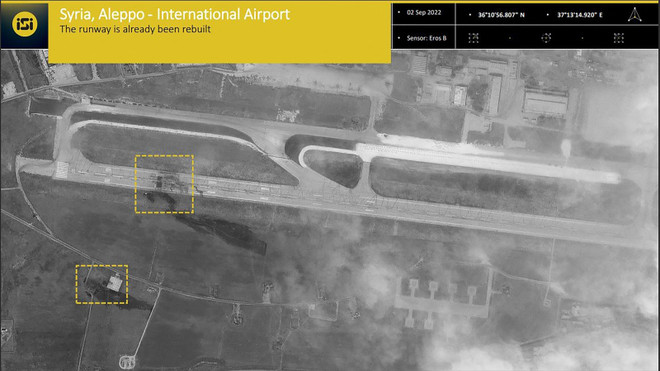The image size is (660, 371).
Task: Select the title 'Syria, Aleppo - International Airport'
Action: pyautogui.click(x=174, y=14)
